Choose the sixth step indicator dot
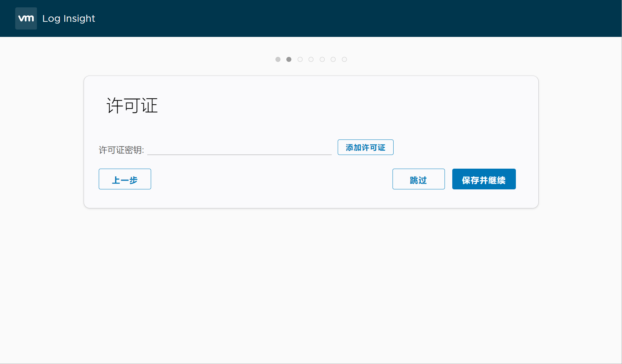The height and width of the screenshot is (364, 622). point(333,59)
